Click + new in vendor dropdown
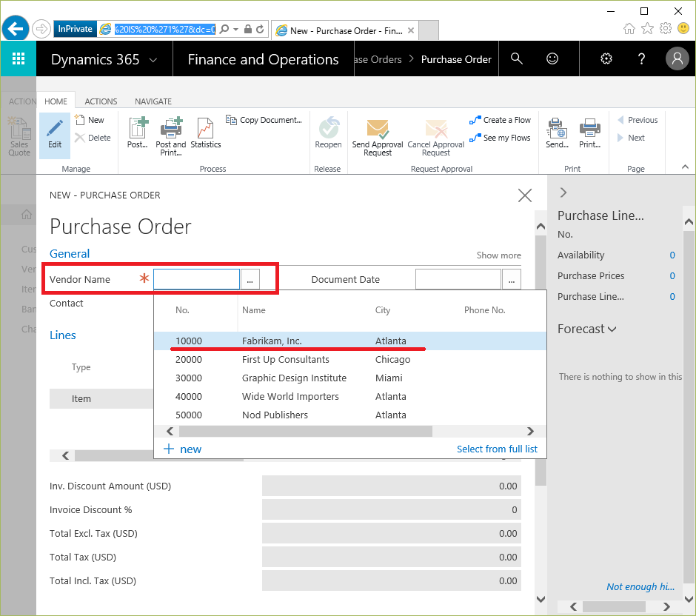 tap(182, 449)
